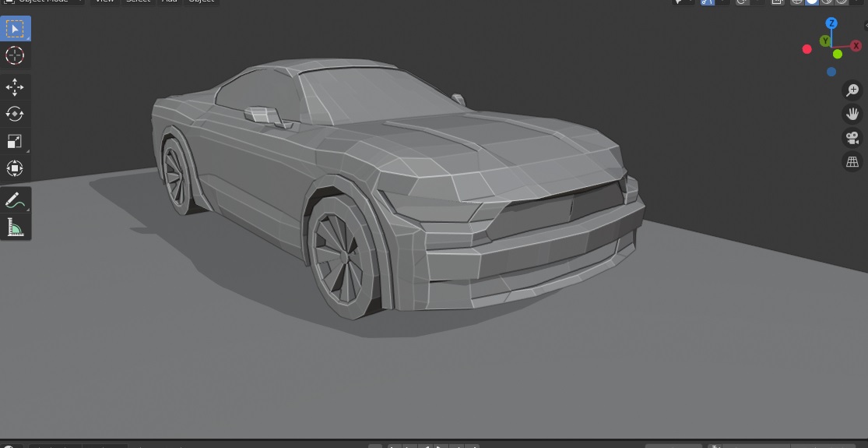Image resolution: width=868 pixels, height=448 pixels.
Task: Open the View menu in header
Action: point(104,2)
